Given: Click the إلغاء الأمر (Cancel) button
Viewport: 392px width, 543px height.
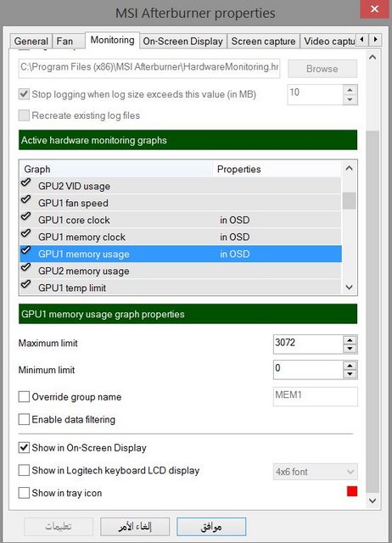Looking at the screenshot, I should (x=135, y=527).
